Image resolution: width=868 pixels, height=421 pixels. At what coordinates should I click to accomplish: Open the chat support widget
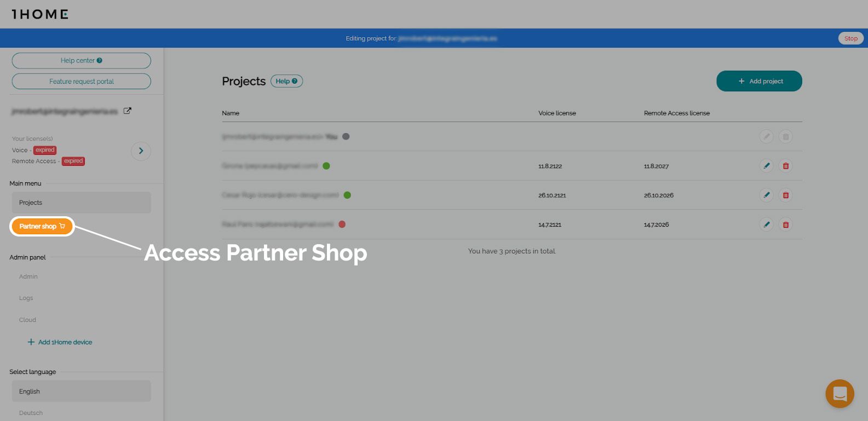point(840,394)
